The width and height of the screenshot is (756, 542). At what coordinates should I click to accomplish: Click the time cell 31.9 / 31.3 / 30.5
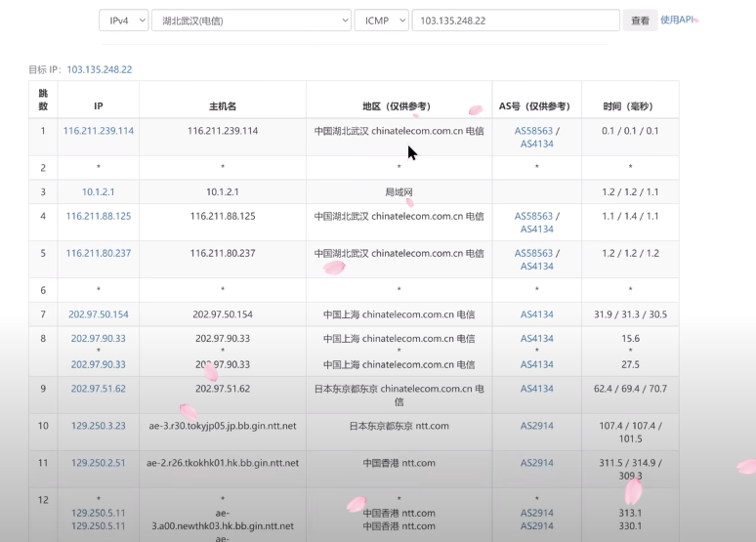tap(630, 314)
